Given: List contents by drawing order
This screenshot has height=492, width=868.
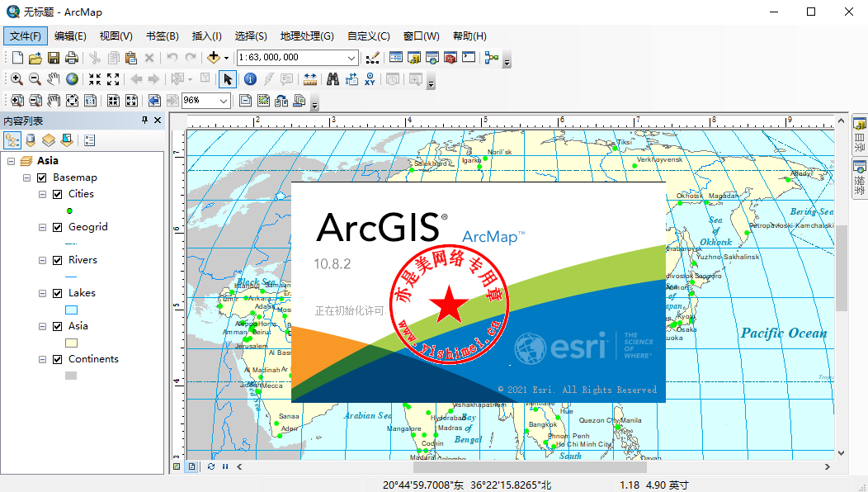Looking at the screenshot, I should (x=12, y=140).
